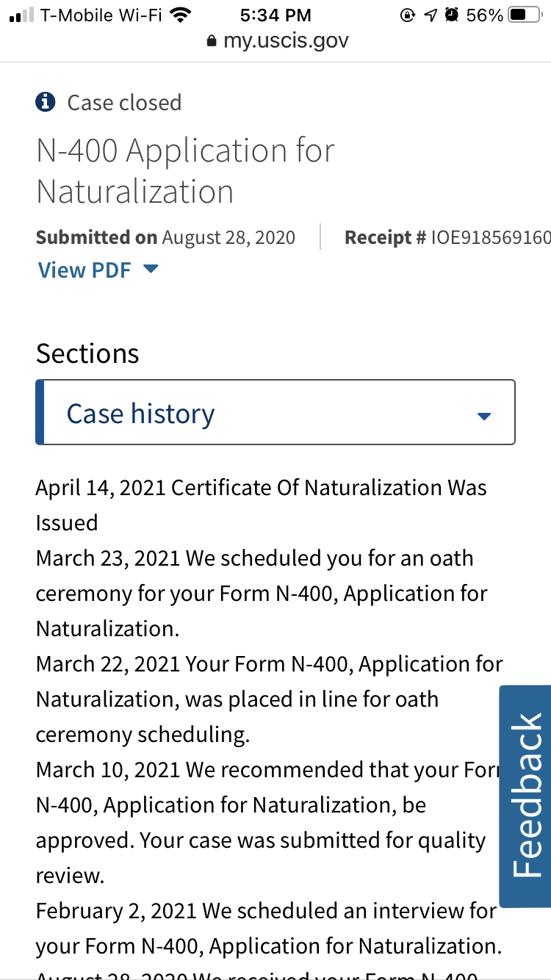Viewport: 551px width, 980px height.
Task: Tap the orientation lock status icon
Action: [x=408, y=15]
